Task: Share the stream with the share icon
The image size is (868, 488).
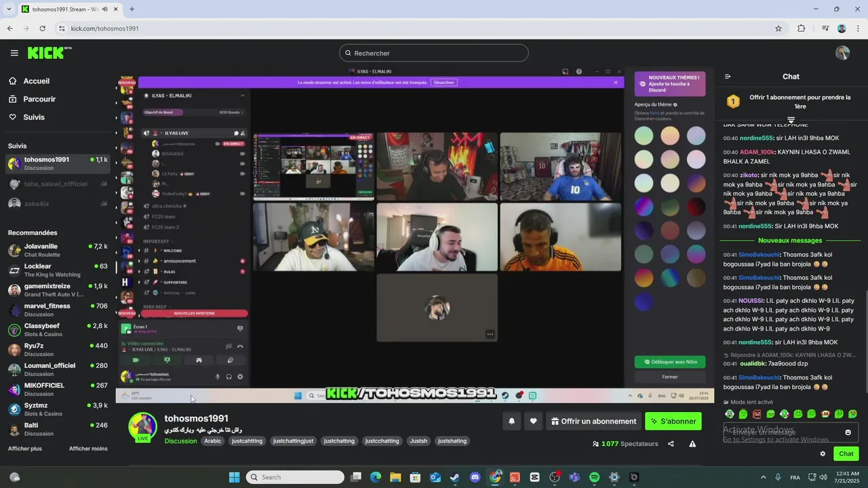Action: point(671,444)
